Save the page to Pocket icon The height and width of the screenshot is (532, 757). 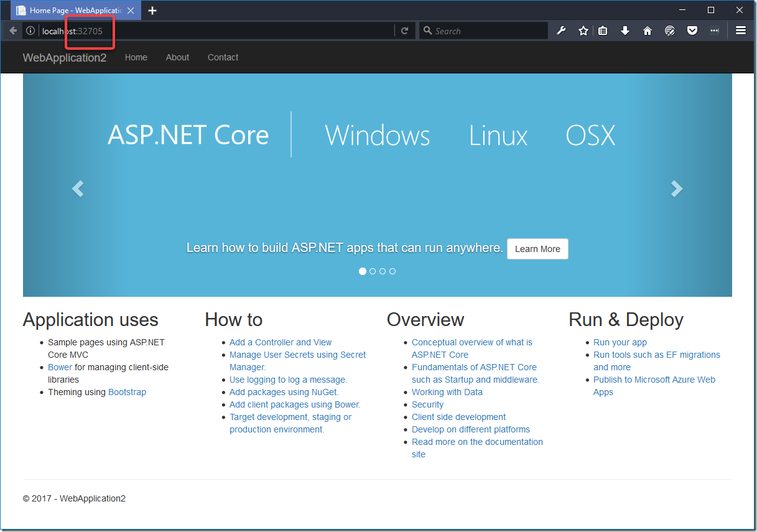pos(692,30)
